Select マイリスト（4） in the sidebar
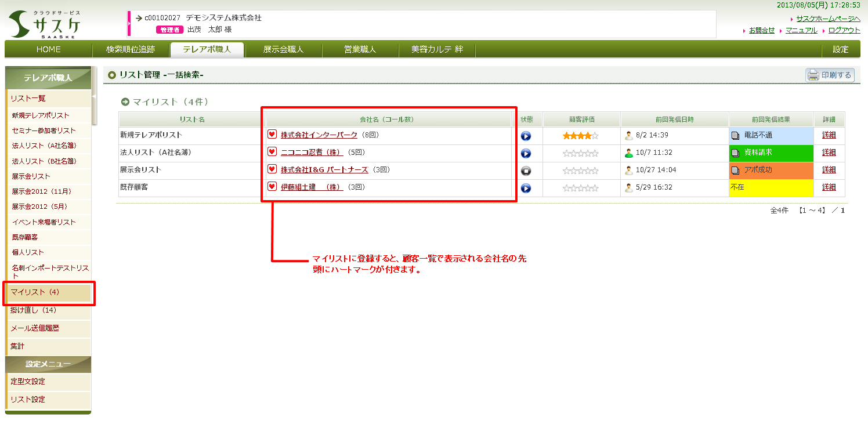 [x=49, y=292]
